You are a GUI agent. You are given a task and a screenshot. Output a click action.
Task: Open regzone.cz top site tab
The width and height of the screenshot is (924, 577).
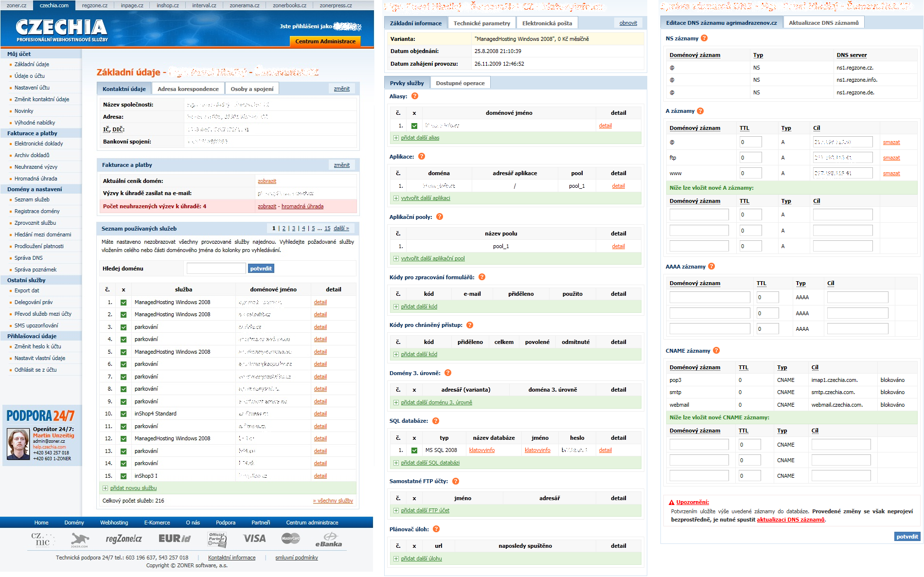tap(95, 5)
